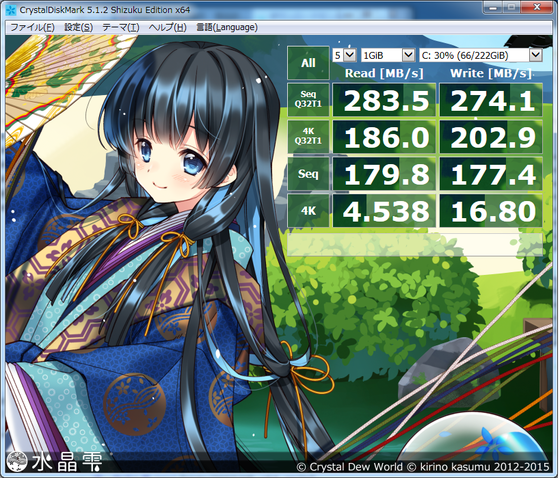
Task: Open the テーマ(T) menu
Action: [121, 27]
